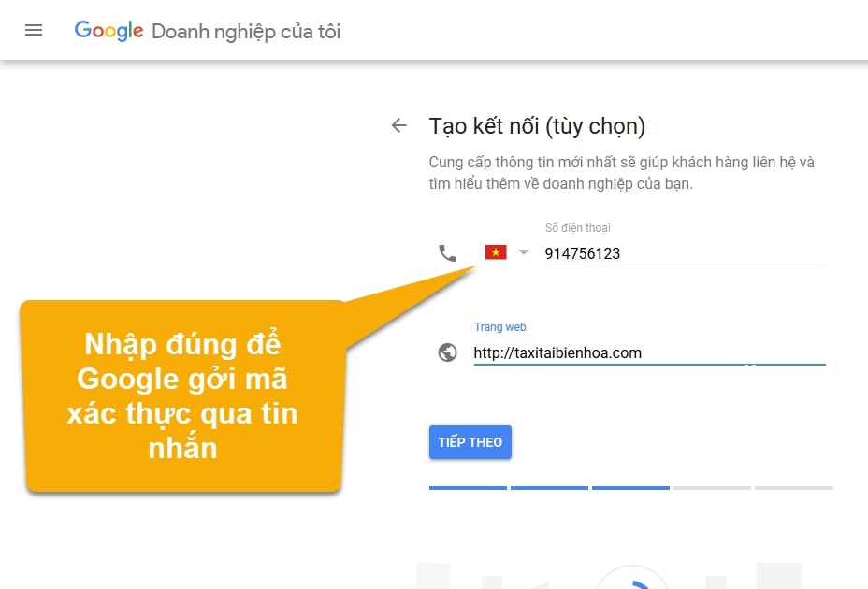Click the TIẾP THEO button
This screenshot has width=868, height=589.
click(470, 442)
